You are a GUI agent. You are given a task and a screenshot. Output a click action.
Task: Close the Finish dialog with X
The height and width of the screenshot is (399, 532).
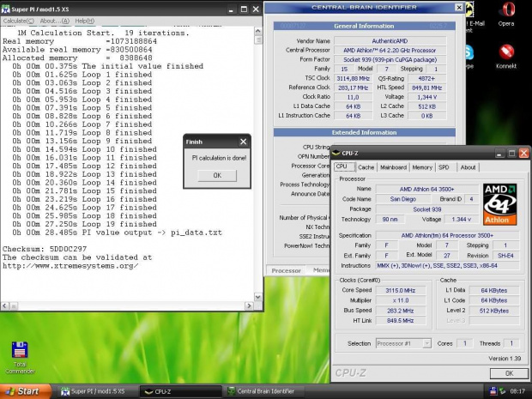coord(244,142)
